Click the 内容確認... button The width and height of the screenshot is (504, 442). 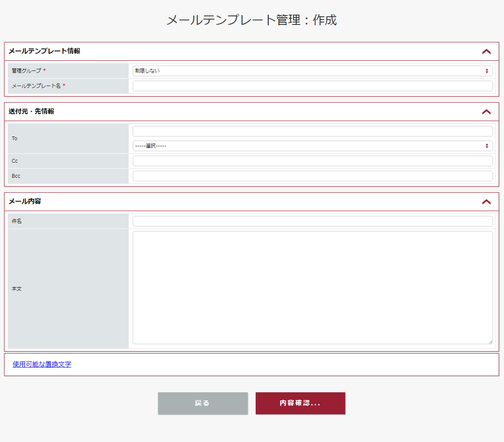300,403
